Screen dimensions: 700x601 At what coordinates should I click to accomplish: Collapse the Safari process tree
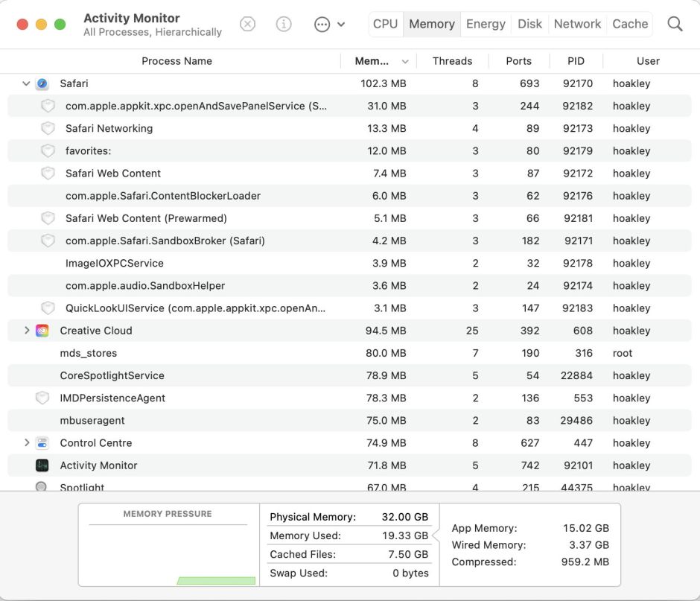27,83
